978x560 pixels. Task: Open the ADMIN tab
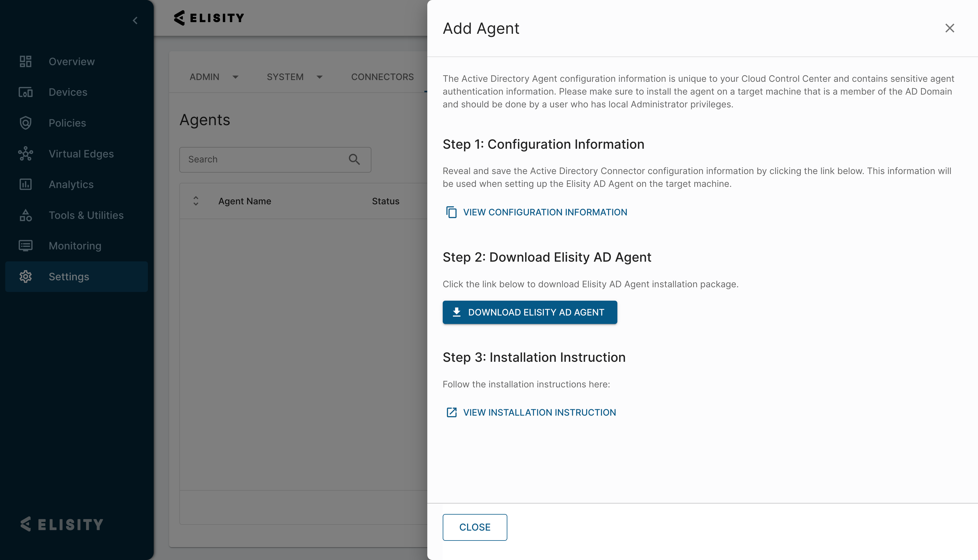click(205, 77)
